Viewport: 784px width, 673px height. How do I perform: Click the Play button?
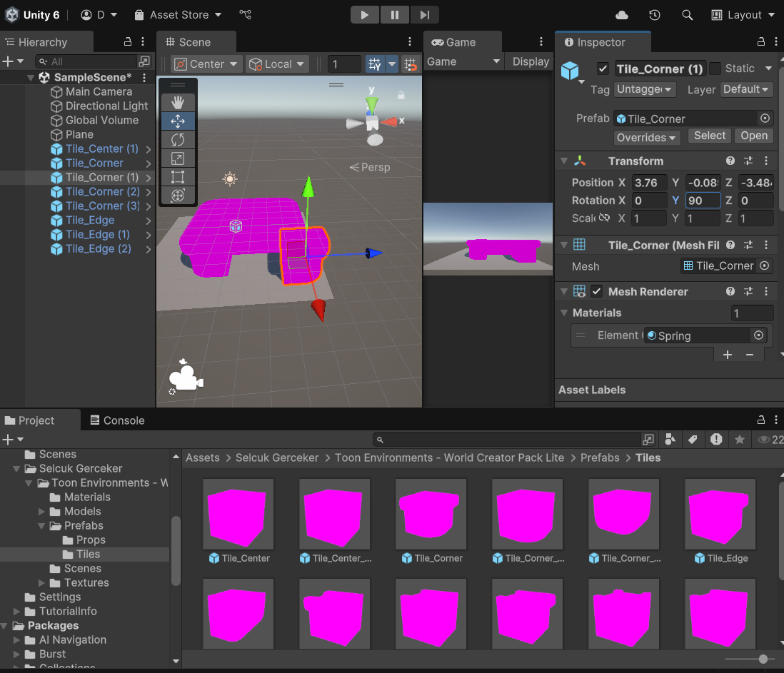(364, 15)
